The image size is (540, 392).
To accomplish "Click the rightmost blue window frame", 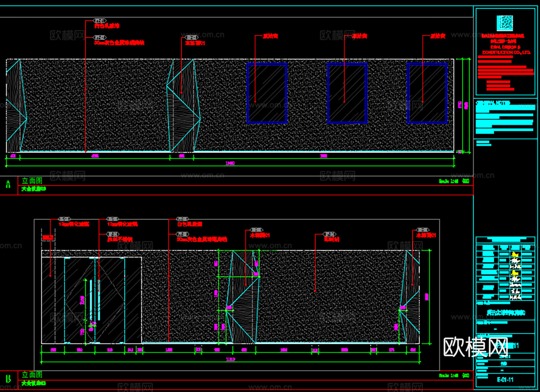I will click(427, 93).
